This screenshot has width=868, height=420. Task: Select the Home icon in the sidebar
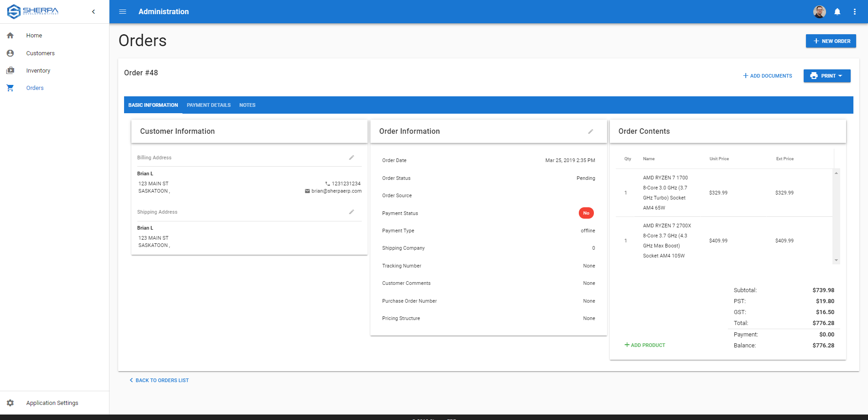click(10, 35)
